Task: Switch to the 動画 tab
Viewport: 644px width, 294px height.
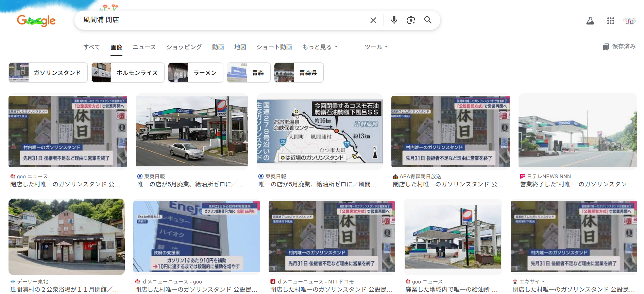Action: pyautogui.click(x=218, y=47)
